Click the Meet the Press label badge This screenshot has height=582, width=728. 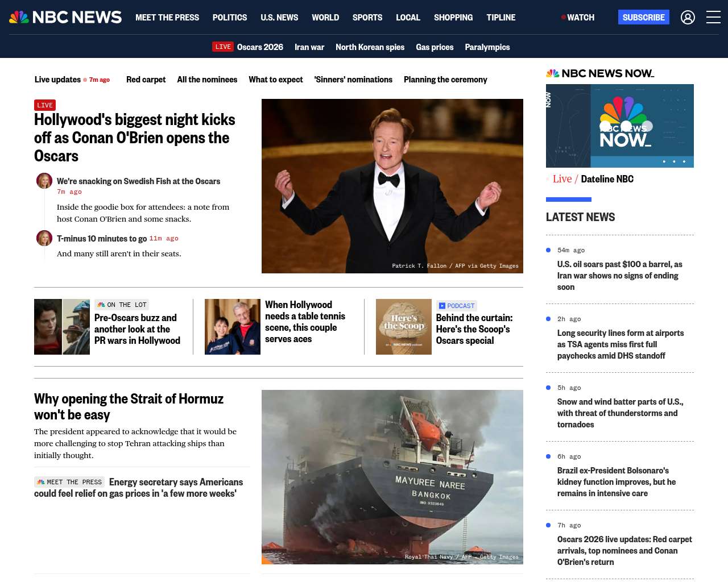click(69, 482)
